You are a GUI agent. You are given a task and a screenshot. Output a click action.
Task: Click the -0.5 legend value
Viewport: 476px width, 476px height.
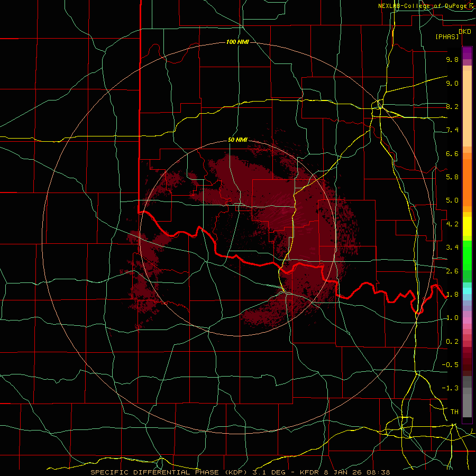(450, 365)
